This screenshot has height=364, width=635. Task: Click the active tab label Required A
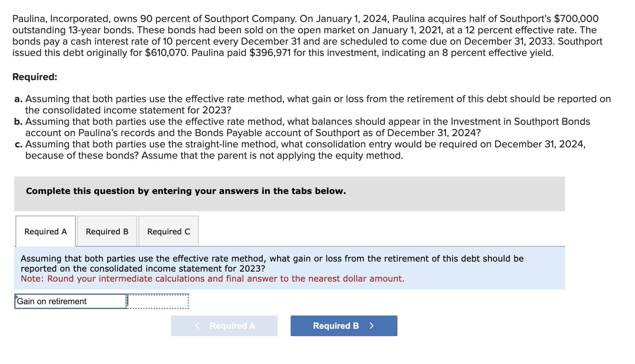45,231
